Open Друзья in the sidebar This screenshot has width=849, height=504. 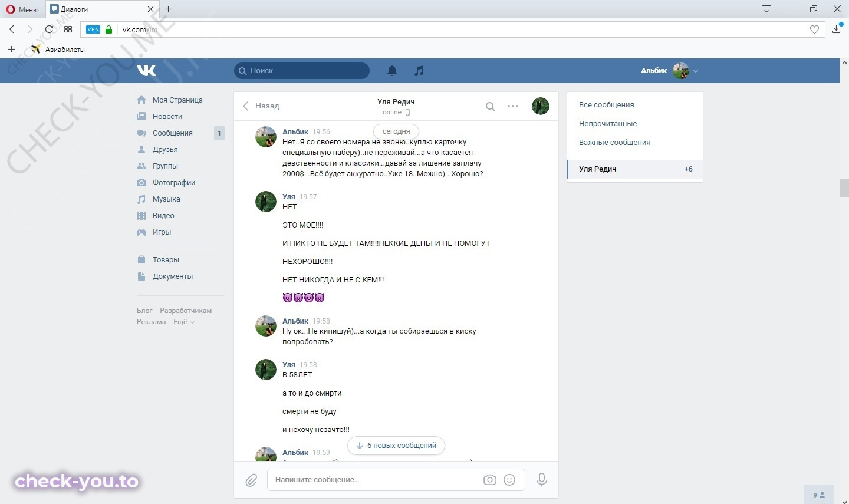(165, 150)
